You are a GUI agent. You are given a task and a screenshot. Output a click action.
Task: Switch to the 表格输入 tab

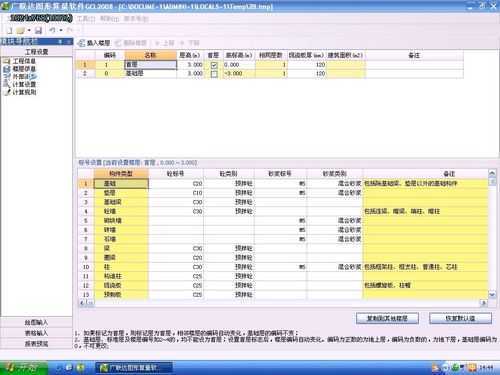36,333
